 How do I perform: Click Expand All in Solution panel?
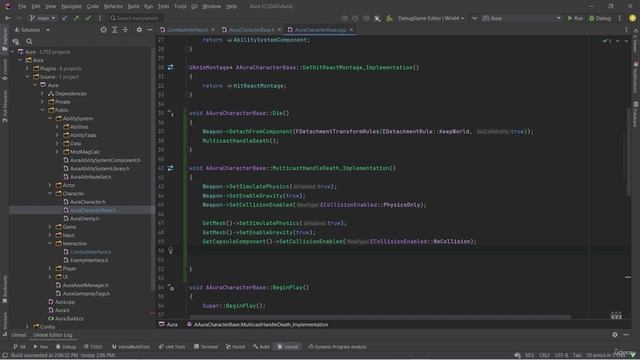[x=115, y=30]
